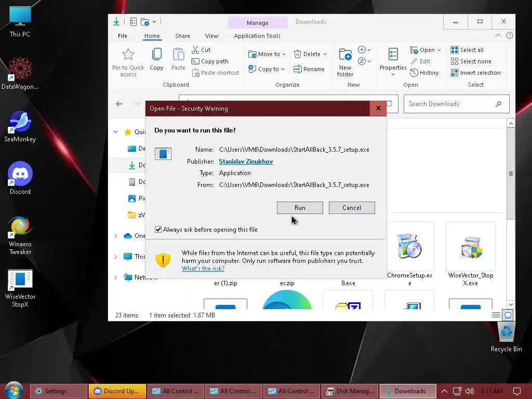The image size is (532, 399).
Task: Expand the Network tree node
Action: coord(116,277)
